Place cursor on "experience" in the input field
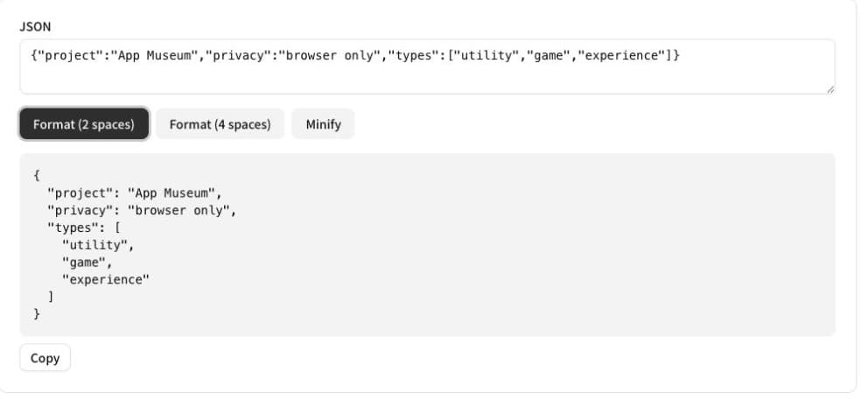868x399 pixels. (x=620, y=56)
